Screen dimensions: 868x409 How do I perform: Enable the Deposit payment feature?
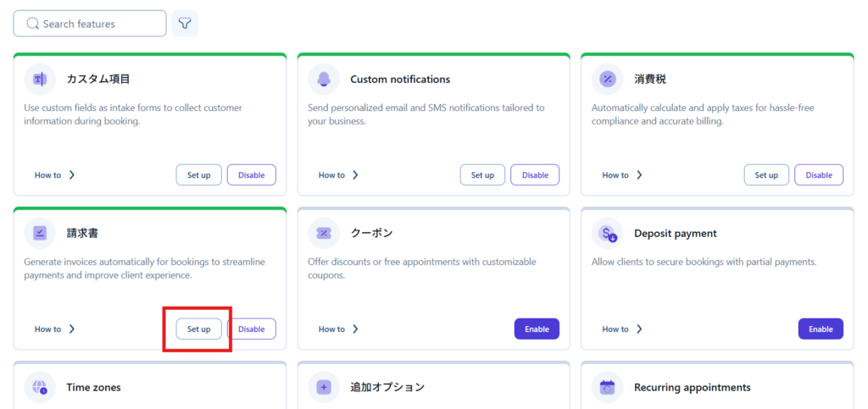(821, 329)
